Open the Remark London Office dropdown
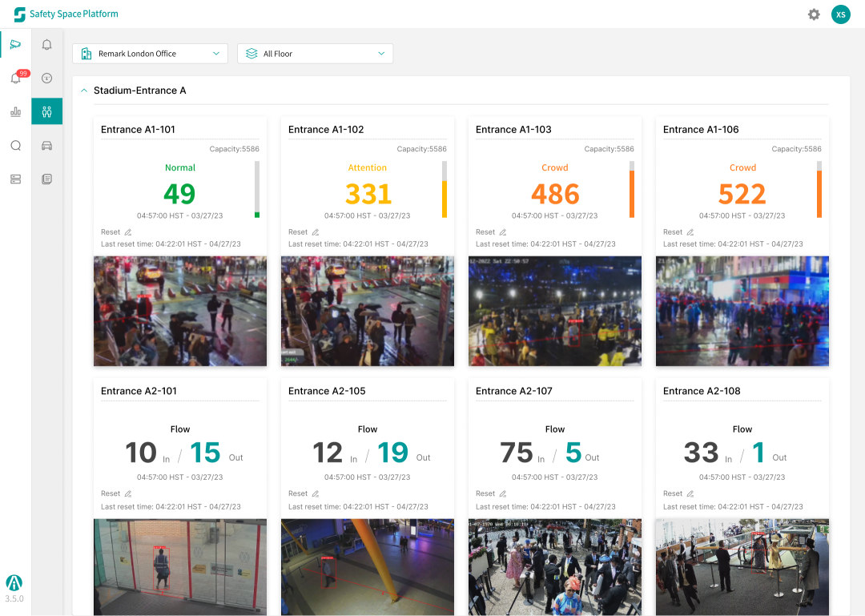Viewport: 865px width, 616px height. (150, 54)
